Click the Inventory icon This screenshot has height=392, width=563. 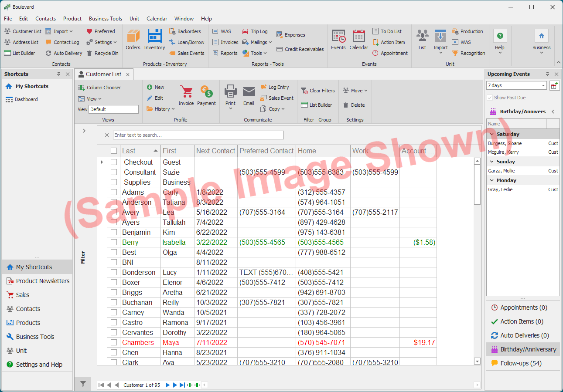point(154,40)
